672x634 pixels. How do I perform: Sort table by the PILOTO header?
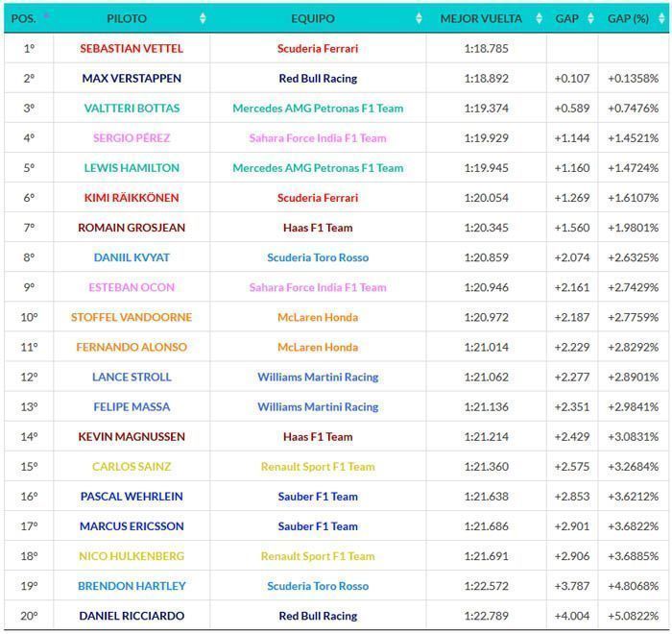127,18
